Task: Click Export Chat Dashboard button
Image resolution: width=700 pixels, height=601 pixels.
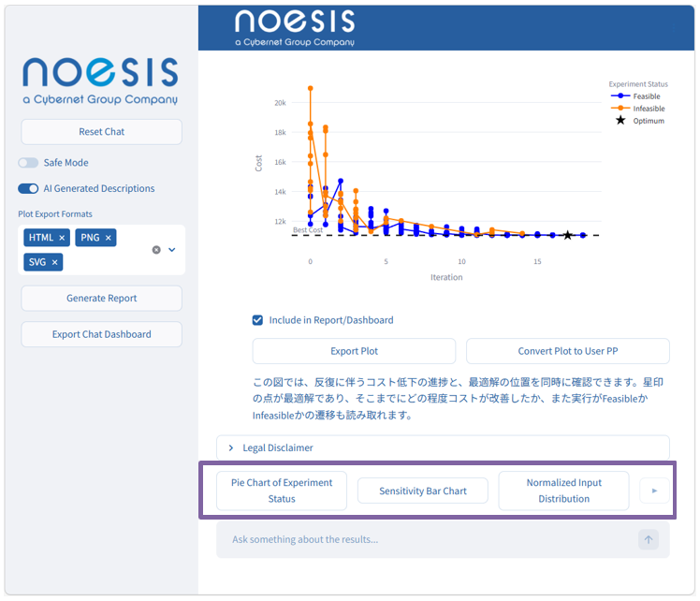Action: coord(101,334)
